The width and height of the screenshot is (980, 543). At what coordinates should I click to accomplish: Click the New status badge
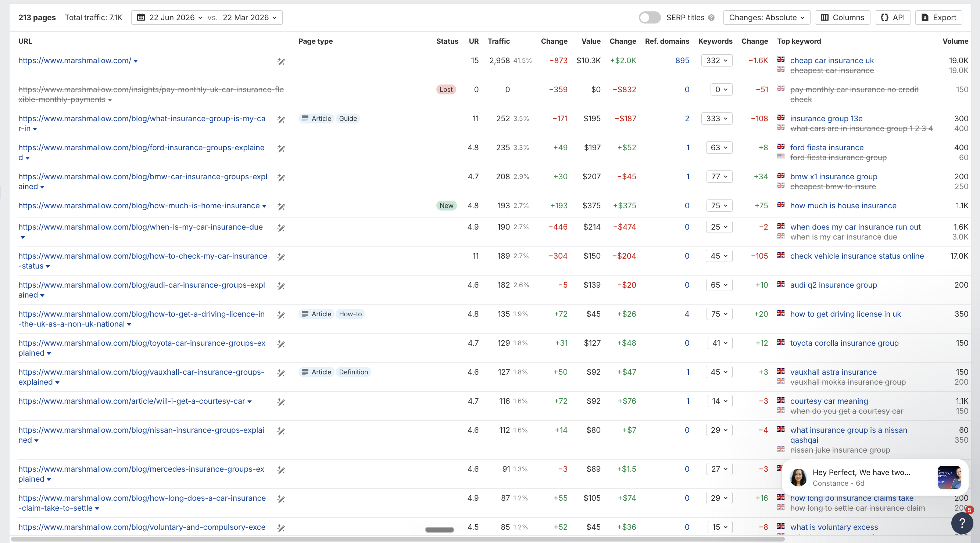(x=446, y=206)
